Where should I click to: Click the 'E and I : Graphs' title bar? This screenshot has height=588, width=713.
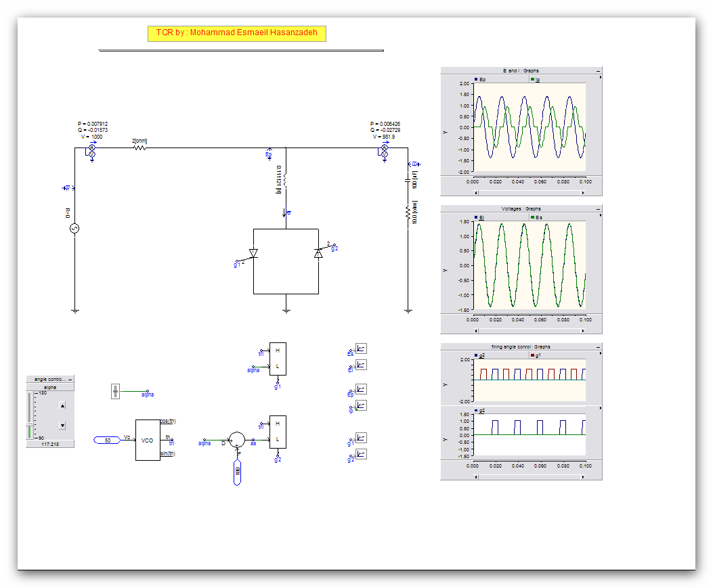click(x=521, y=71)
